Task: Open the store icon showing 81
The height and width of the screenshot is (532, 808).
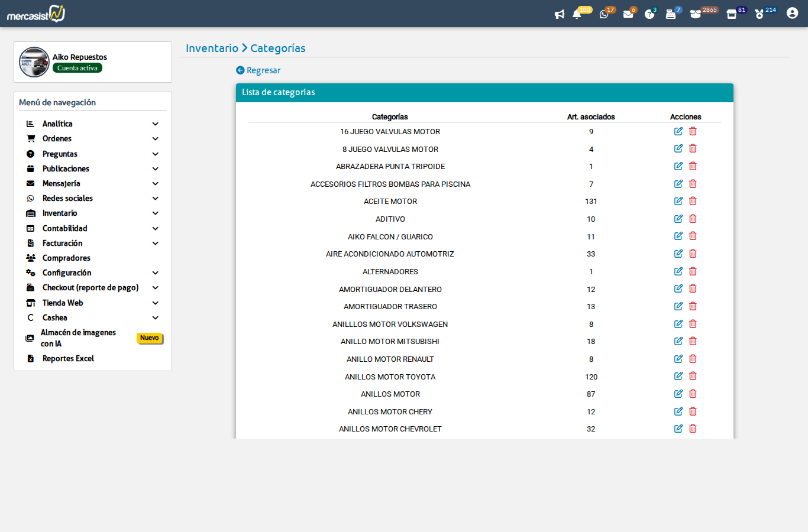Action: pyautogui.click(x=730, y=13)
